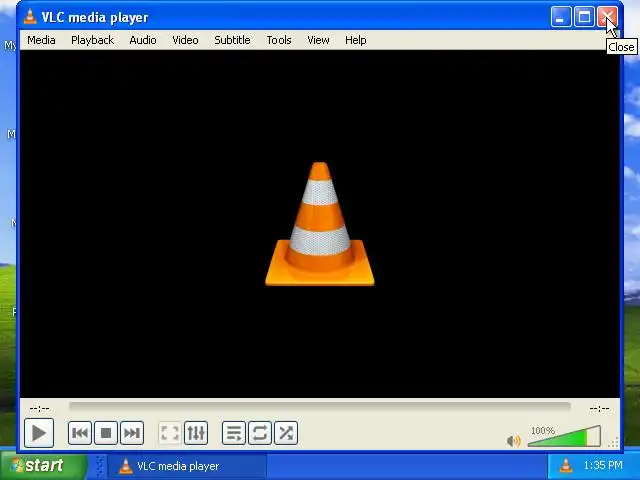This screenshot has width=640, height=480.
Task: Stop playback with the square icon
Action: (106, 433)
